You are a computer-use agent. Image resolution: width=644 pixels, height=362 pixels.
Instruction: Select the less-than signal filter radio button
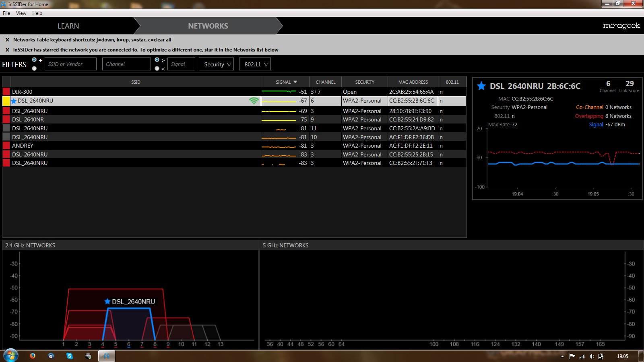click(157, 68)
